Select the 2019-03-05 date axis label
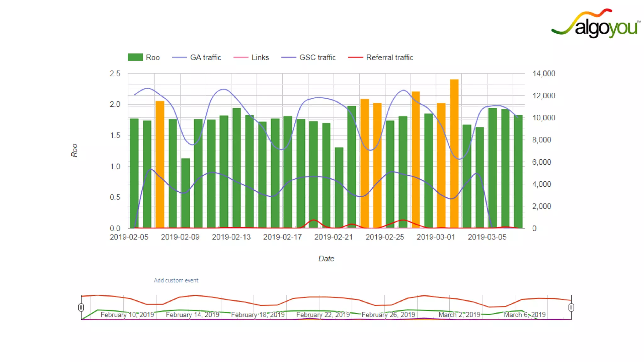 click(x=487, y=237)
